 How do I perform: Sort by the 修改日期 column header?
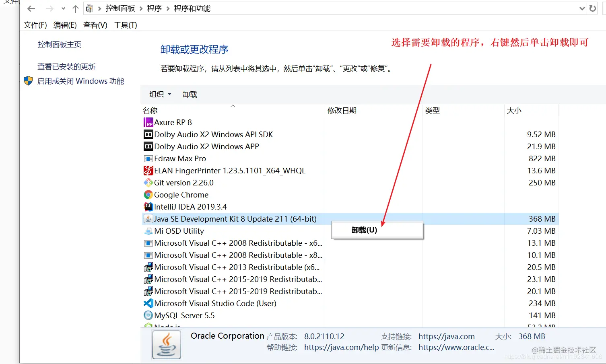tap(374, 110)
